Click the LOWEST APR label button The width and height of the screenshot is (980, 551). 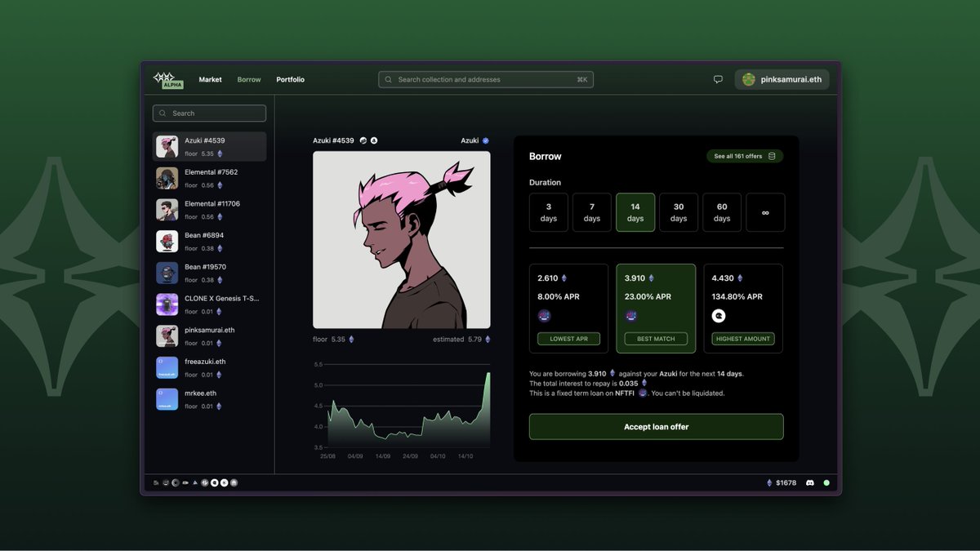568,339
